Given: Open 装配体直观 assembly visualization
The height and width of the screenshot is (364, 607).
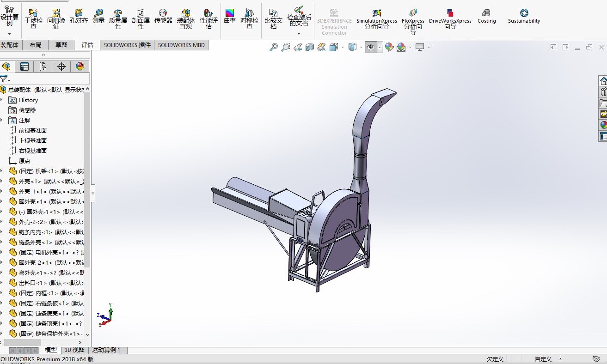Looking at the screenshot, I should (x=186, y=19).
